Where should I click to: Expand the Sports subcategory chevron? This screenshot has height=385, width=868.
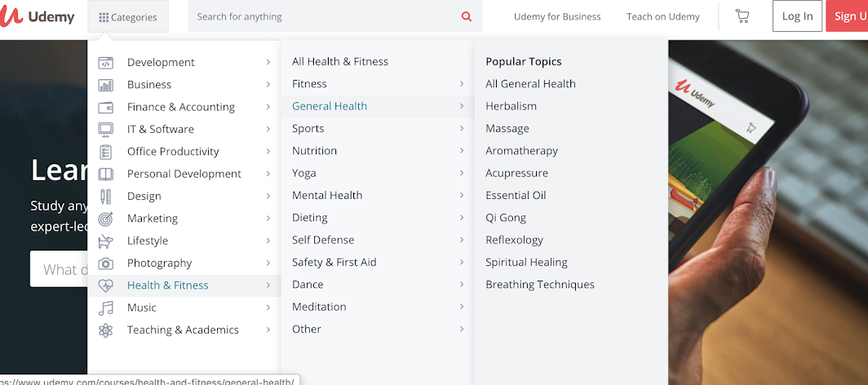(x=461, y=128)
